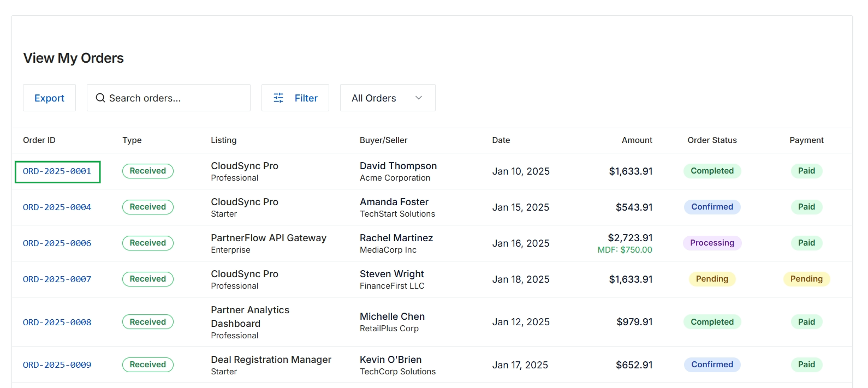868x388 pixels.
Task: Click the date Jan 15, 2025
Action: (x=521, y=207)
